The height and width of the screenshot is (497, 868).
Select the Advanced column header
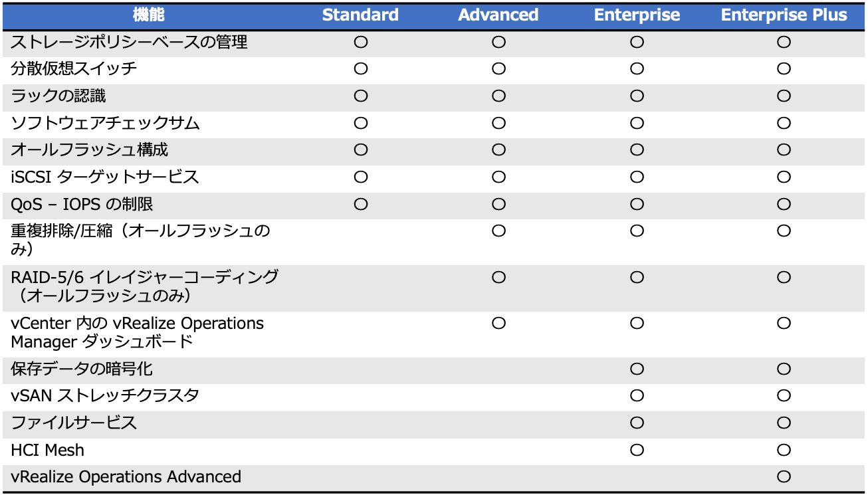498,15
